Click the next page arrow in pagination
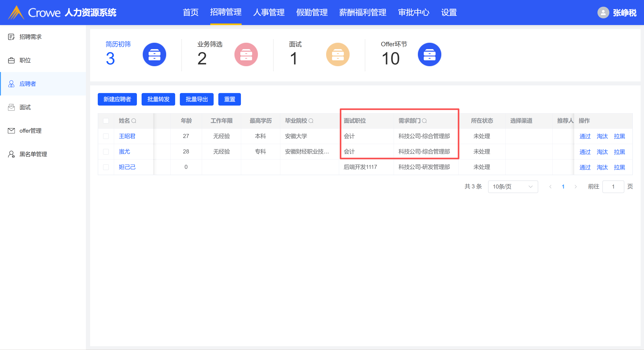 tap(576, 187)
